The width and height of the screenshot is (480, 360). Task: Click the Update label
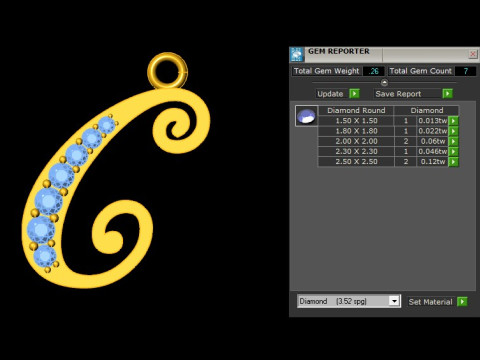pos(330,94)
